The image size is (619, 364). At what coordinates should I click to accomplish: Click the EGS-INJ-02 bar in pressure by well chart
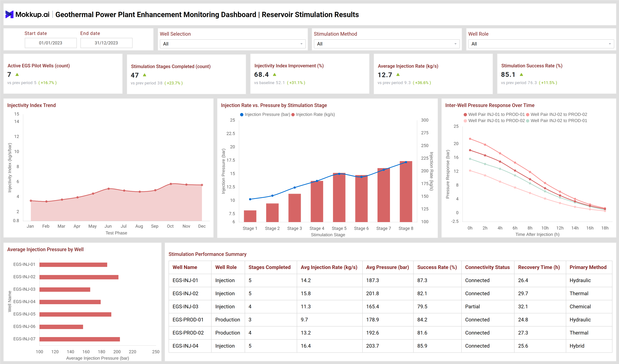[79, 277]
